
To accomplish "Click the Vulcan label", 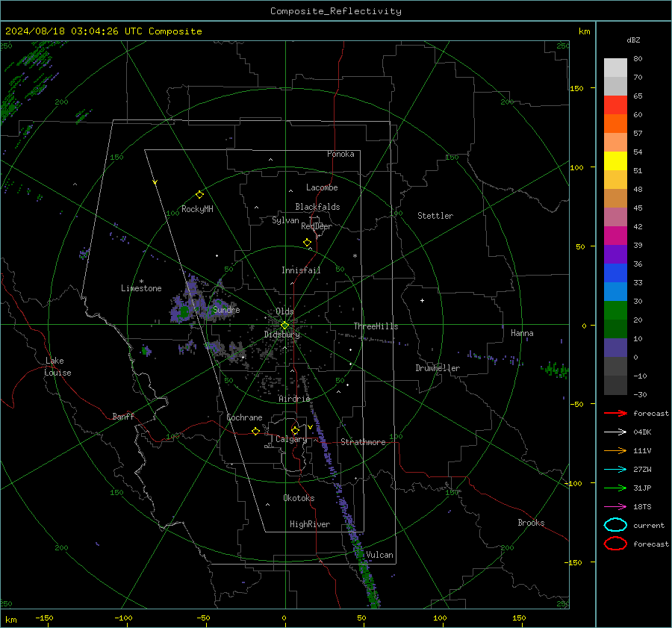I will click(x=379, y=555).
